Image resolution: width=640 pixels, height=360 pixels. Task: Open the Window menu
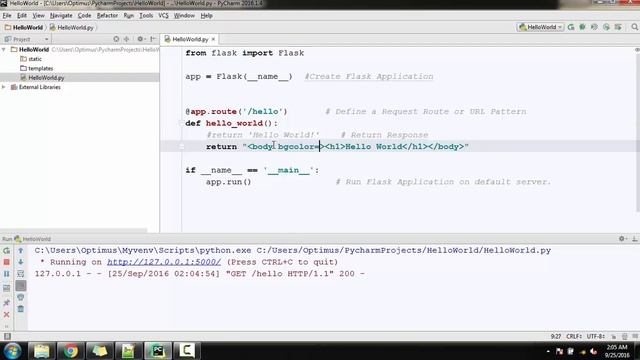(x=184, y=16)
